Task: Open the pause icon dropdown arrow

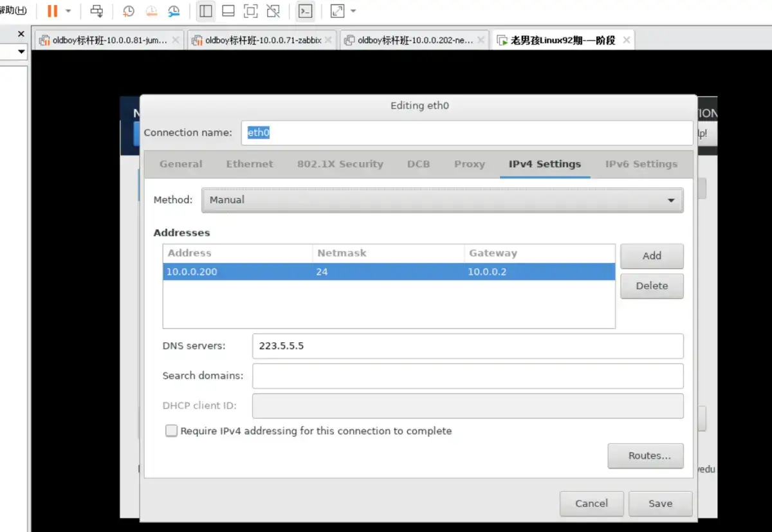Action: [67, 11]
